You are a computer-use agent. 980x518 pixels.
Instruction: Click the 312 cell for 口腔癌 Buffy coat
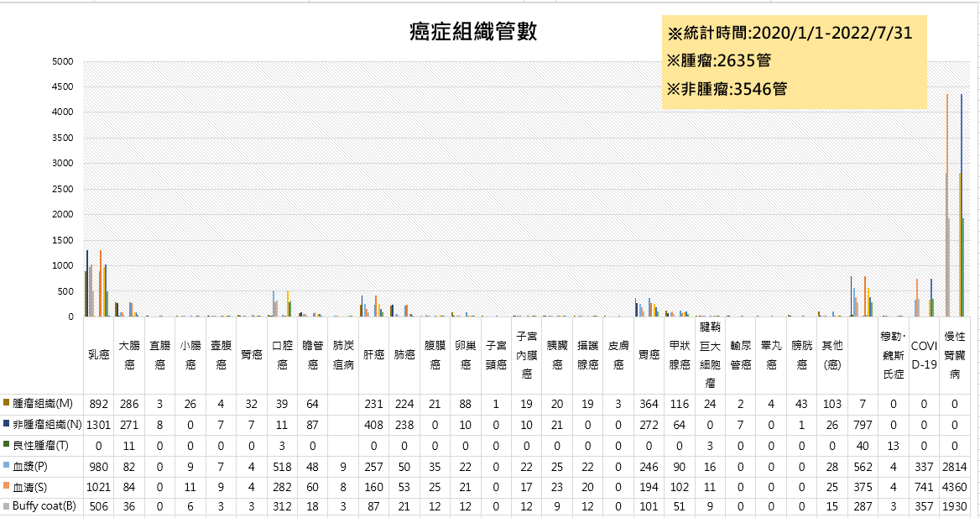coord(283,506)
